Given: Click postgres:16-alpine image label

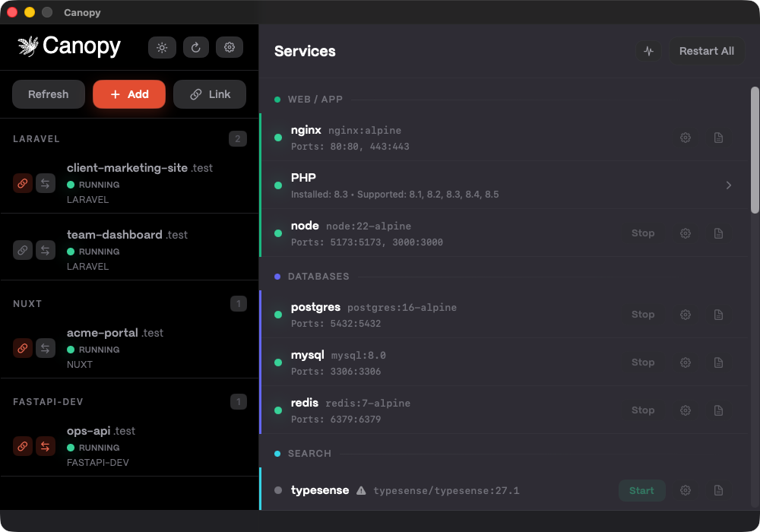Looking at the screenshot, I should 402,308.
